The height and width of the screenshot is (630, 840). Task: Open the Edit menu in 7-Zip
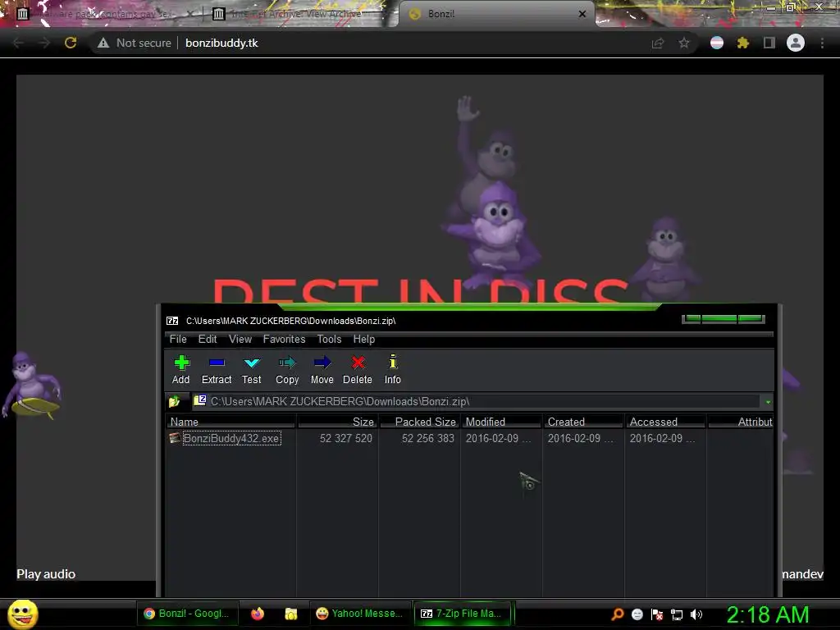click(208, 339)
